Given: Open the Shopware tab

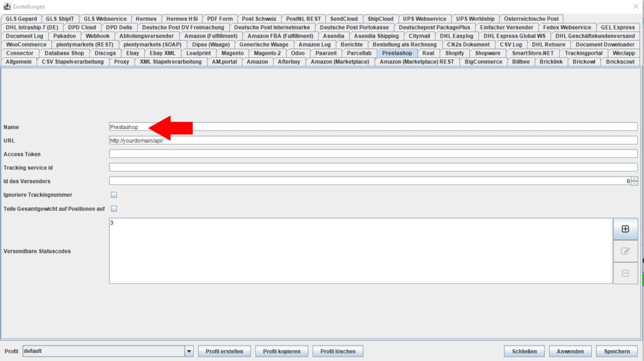Looking at the screenshot, I should coord(487,53).
